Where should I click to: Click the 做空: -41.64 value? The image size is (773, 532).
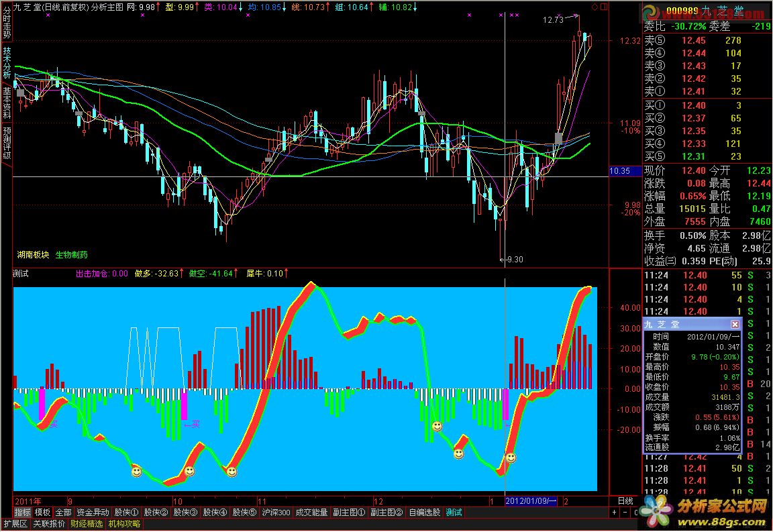pyautogui.click(x=213, y=274)
